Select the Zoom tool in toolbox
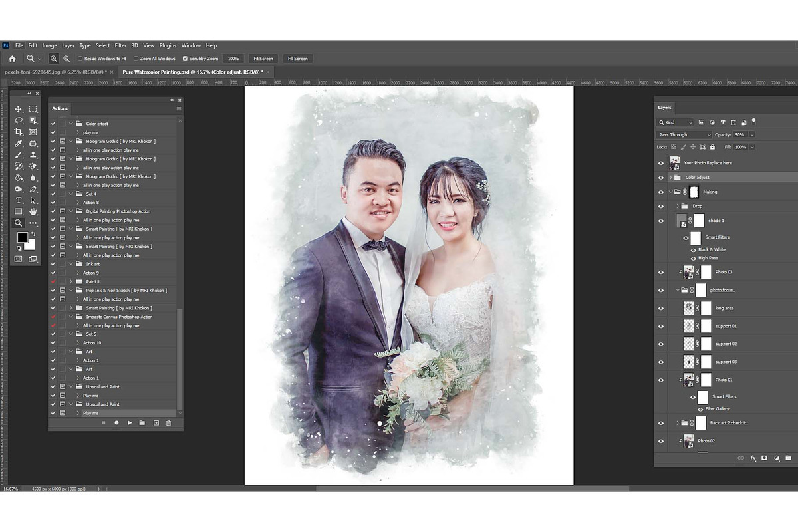Screen dimensions: 798x532 [x=19, y=223]
